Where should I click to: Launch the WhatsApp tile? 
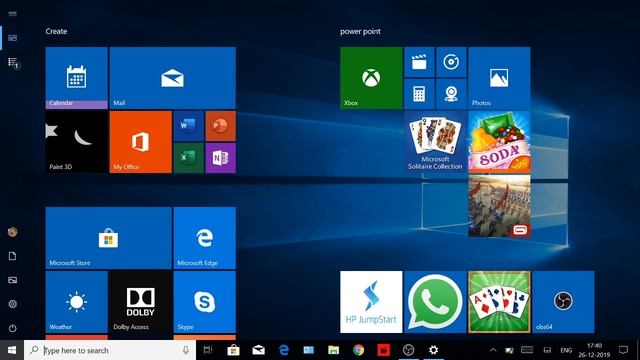pyautogui.click(x=435, y=302)
